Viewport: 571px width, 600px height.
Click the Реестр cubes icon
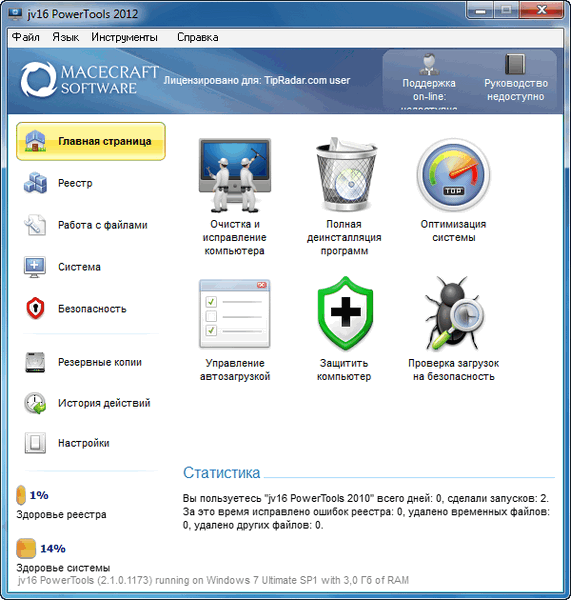(35, 183)
